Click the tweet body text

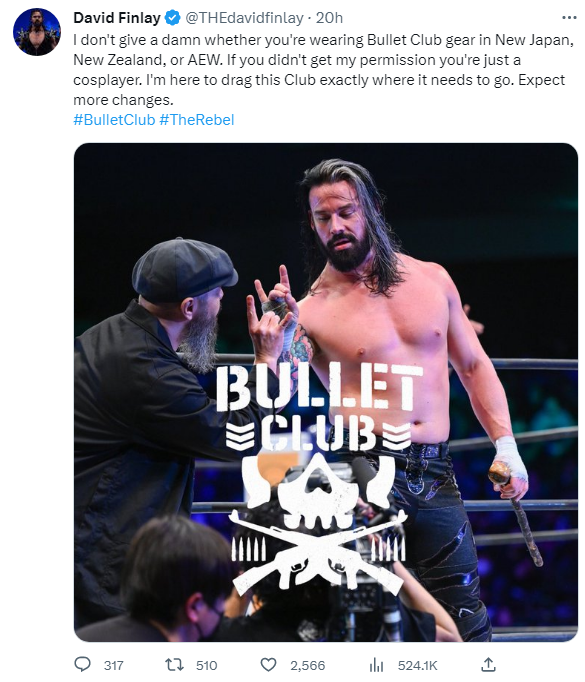[324, 70]
